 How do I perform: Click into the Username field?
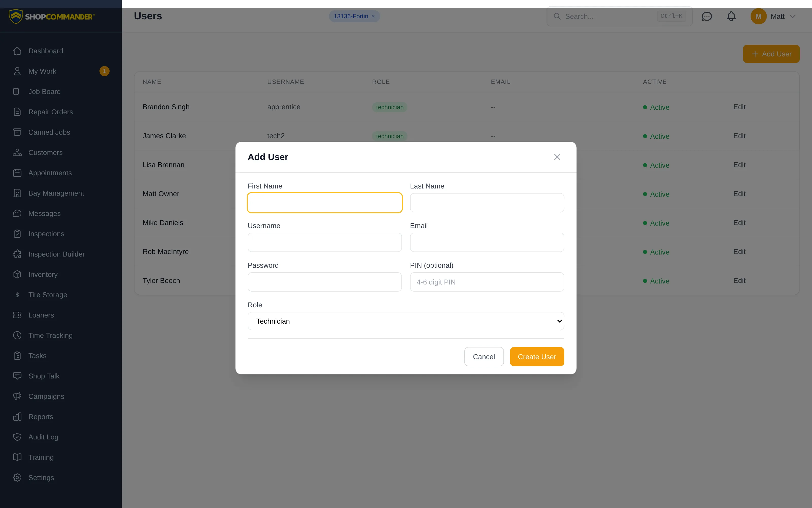click(x=325, y=242)
